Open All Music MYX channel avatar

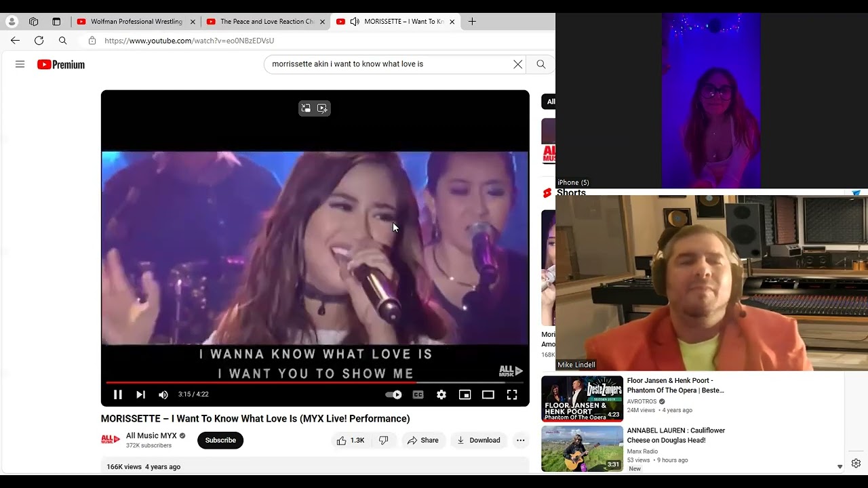pyautogui.click(x=111, y=440)
